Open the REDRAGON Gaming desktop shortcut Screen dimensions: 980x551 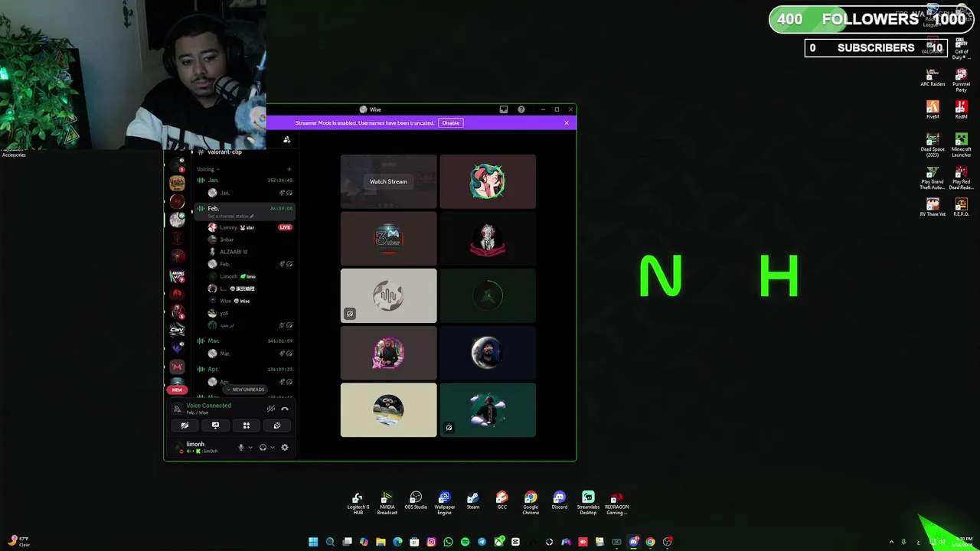click(x=616, y=503)
